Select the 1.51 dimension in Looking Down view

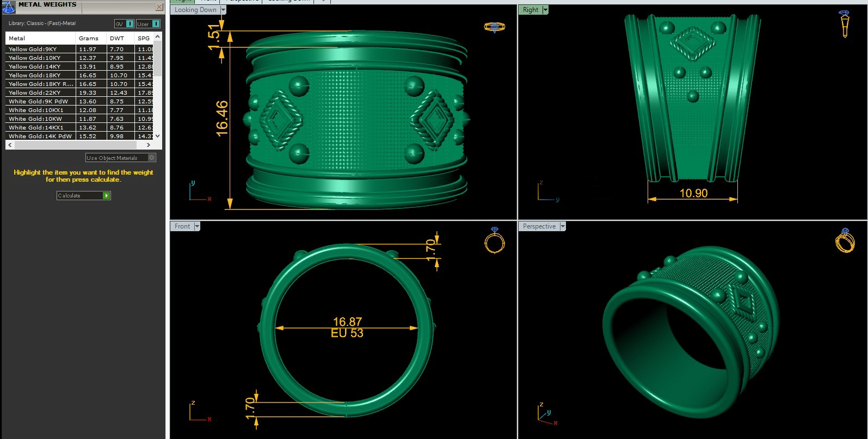(214, 36)
